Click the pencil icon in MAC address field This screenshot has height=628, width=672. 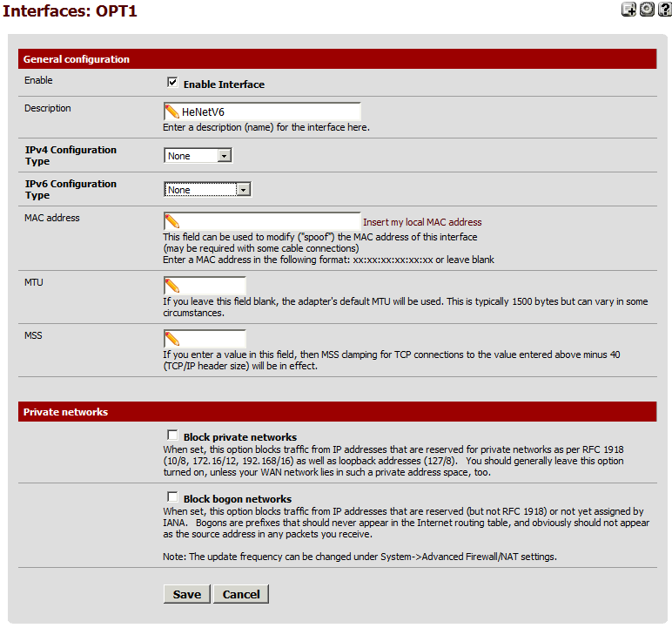tap(172, 221)
